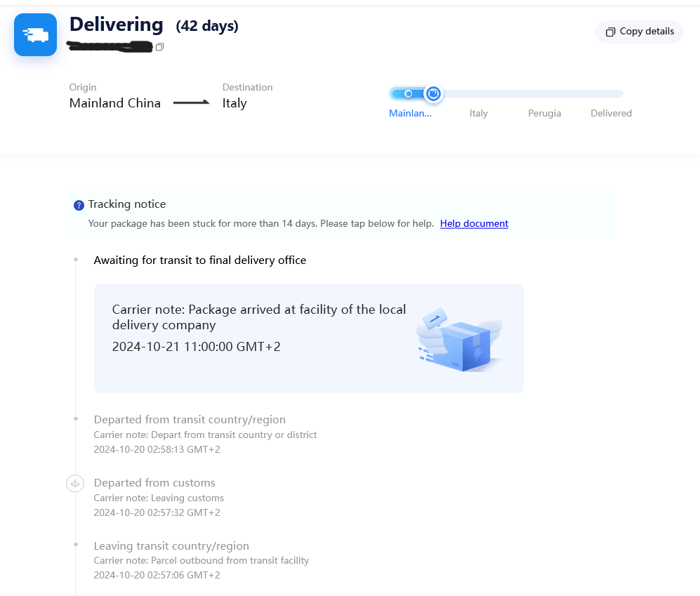Click the blue delivery truck icon

tap(35, 35)
